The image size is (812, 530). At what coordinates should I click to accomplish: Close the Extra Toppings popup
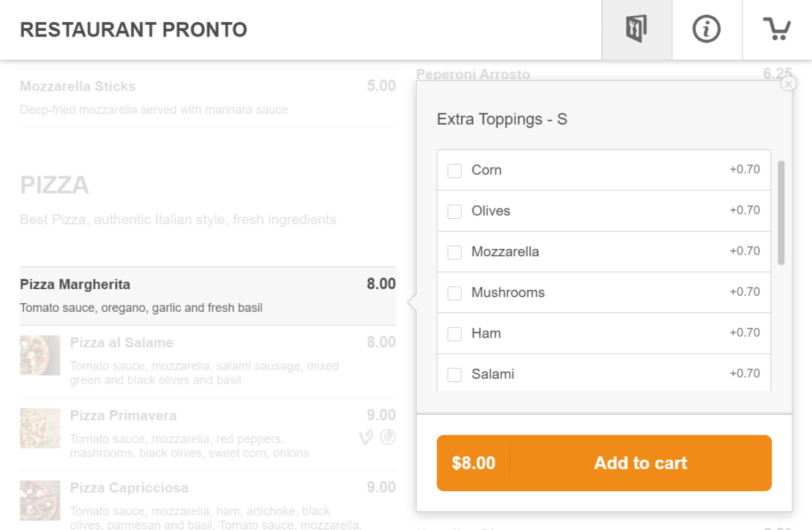tap(788, 84)
